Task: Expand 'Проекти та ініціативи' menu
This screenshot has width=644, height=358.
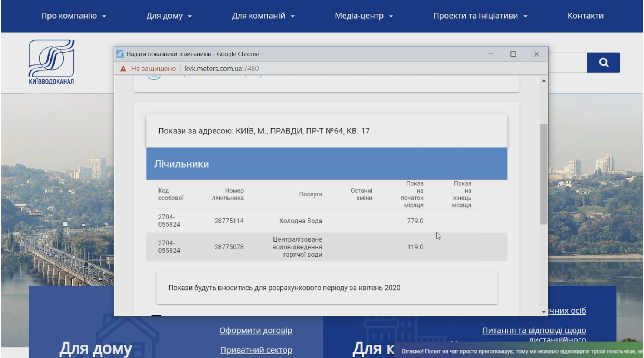Action: [x=480, y=16]
